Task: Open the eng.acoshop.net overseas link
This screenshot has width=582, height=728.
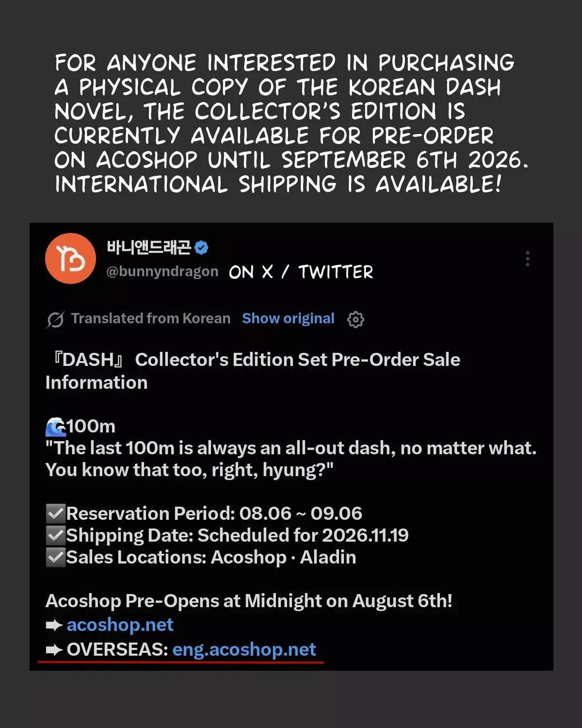Action: click(244, 649)
